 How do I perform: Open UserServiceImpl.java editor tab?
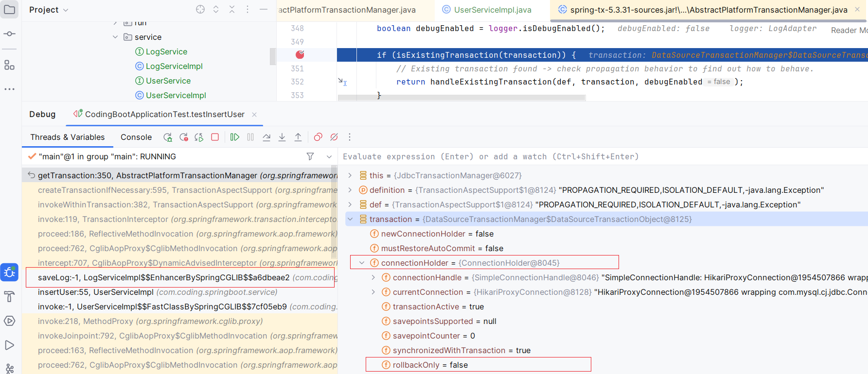pos(487,10)
